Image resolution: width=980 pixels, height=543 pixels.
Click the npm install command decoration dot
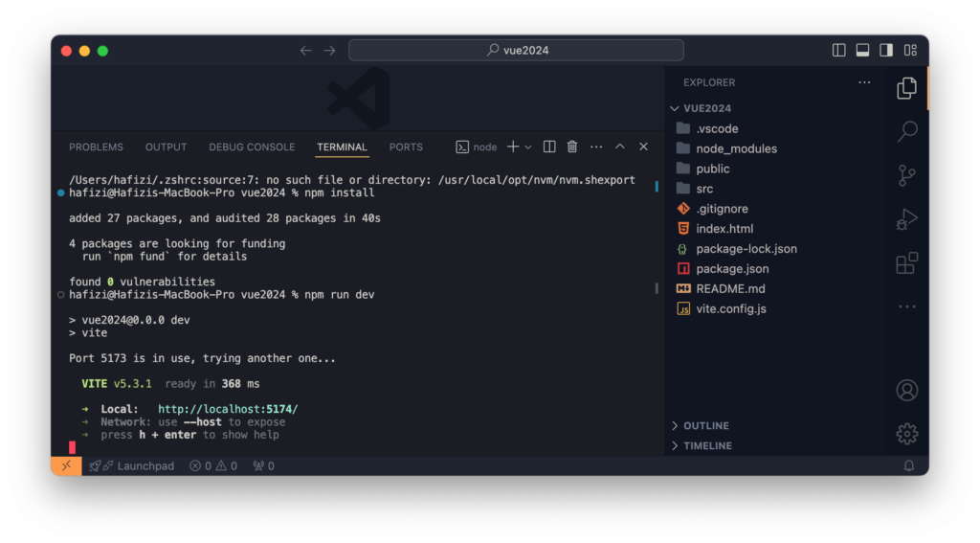coord(60,192)
